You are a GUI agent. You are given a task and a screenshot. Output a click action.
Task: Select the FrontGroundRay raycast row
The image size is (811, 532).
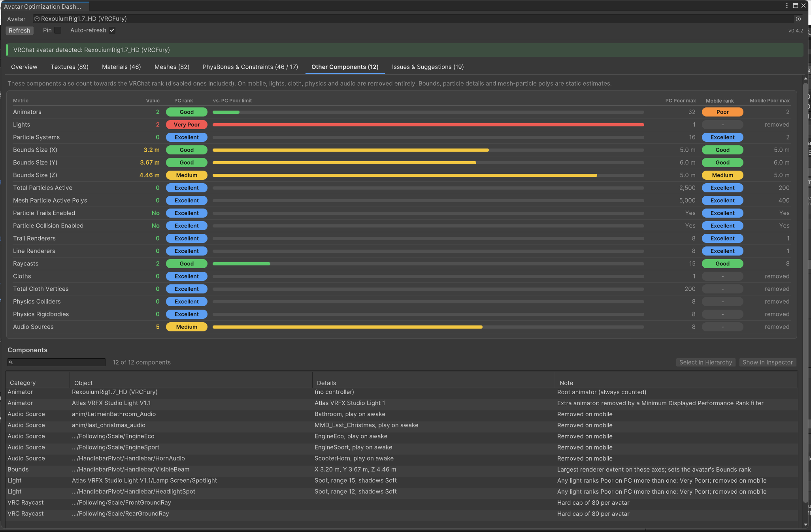click(x=402, y=503)
